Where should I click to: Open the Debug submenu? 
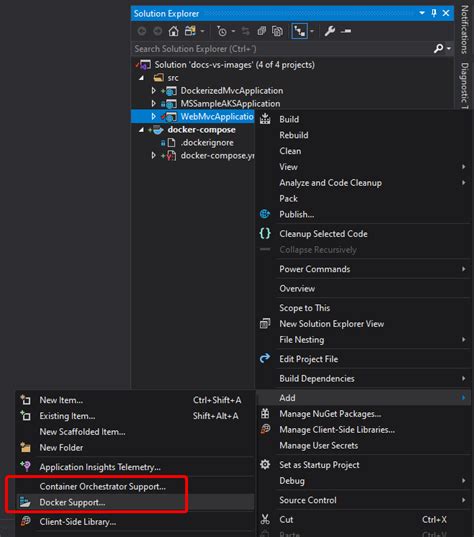point(363,480)
